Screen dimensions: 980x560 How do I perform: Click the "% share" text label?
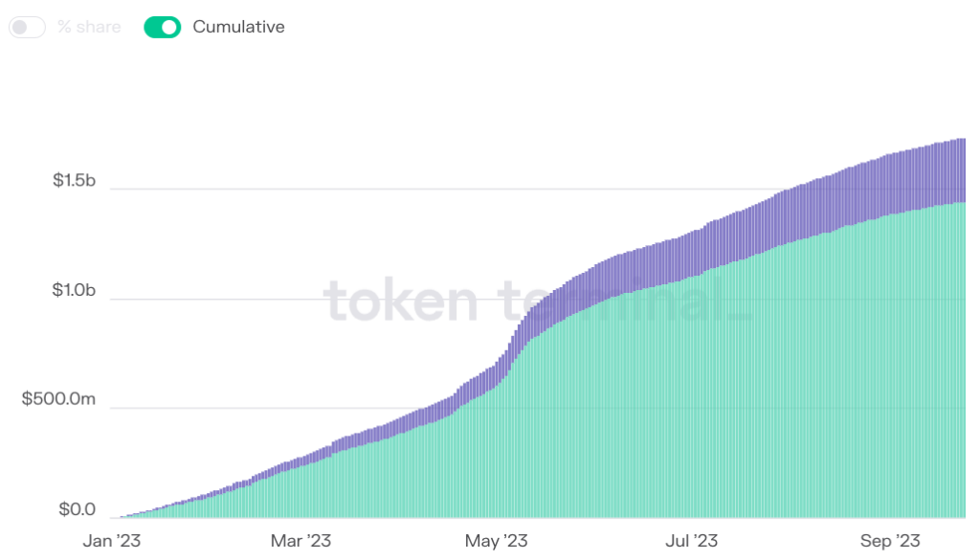click(x=89, y=27)
